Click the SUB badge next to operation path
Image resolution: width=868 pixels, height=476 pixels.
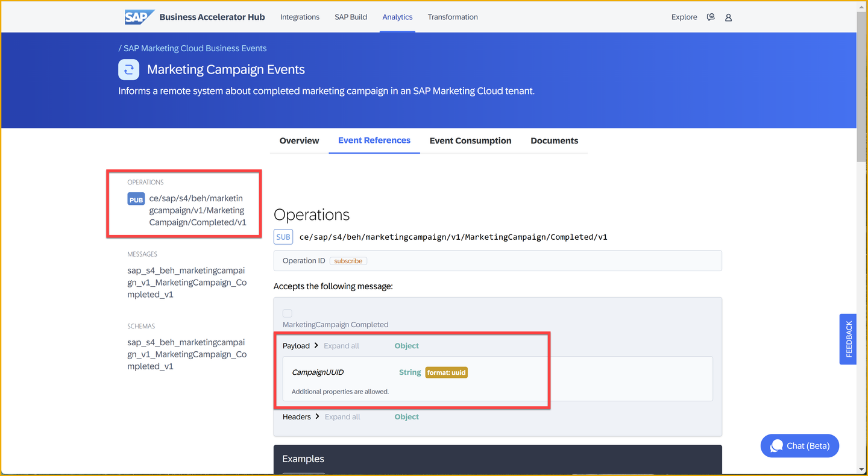283,237
